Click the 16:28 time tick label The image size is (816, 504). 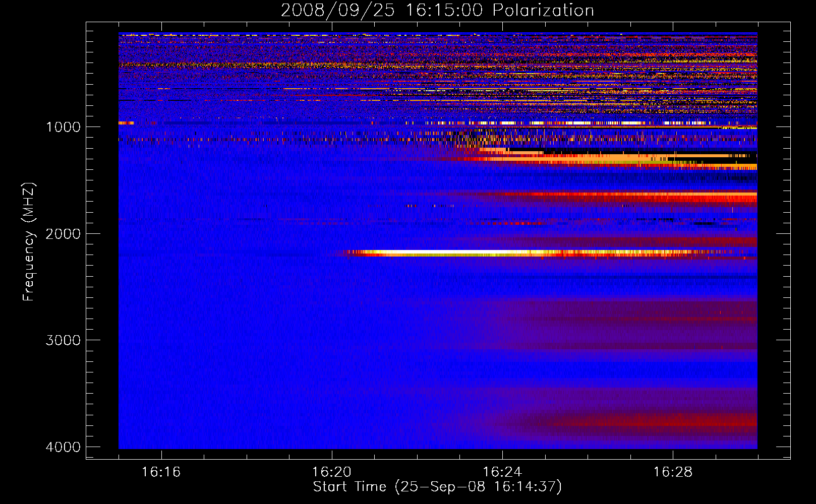[x=673, y=472]
